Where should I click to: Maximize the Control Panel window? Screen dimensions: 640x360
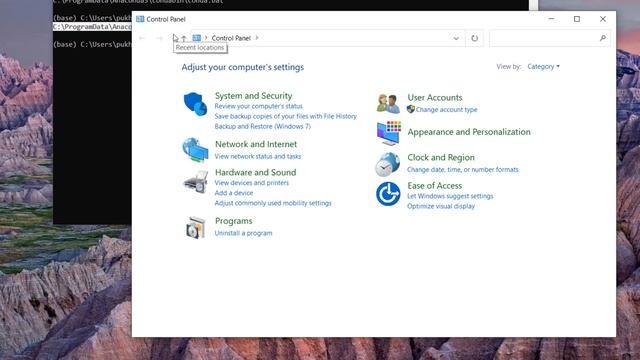click(577, 19)
